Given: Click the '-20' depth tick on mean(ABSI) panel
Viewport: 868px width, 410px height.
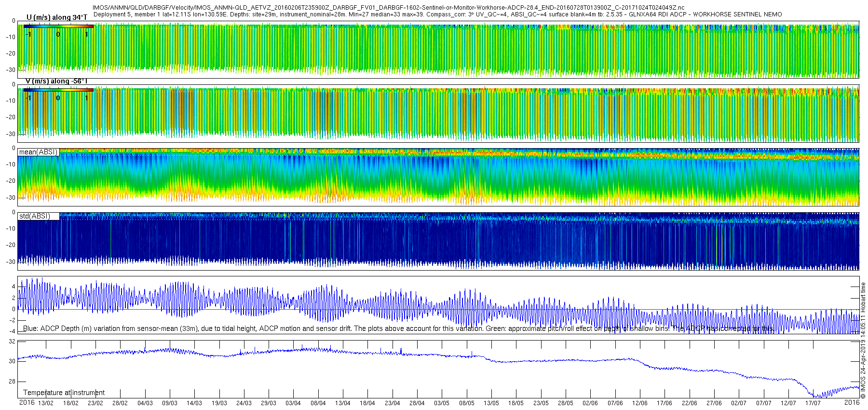Looking at the screenshot, I should (x=10, y=181).
